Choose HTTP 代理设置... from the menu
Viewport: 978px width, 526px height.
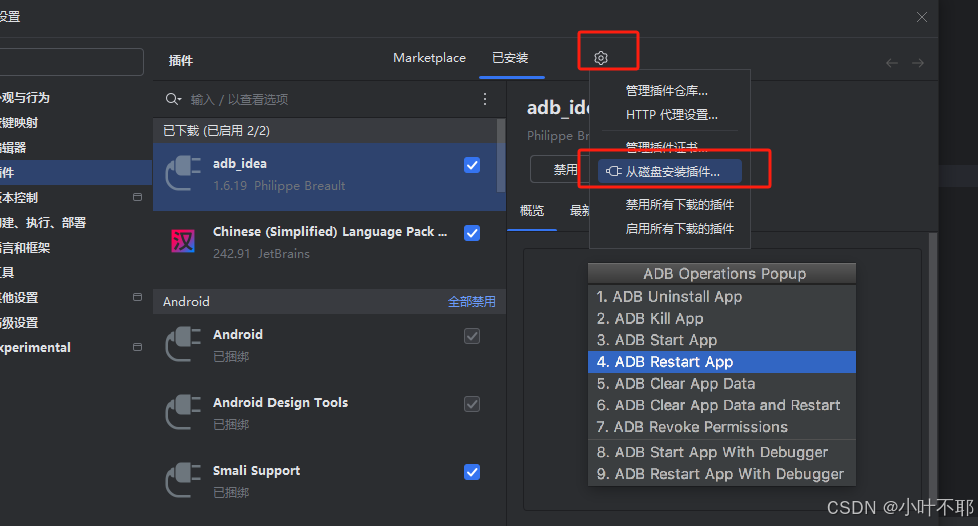pyautogui.click(x=671, y=115)
